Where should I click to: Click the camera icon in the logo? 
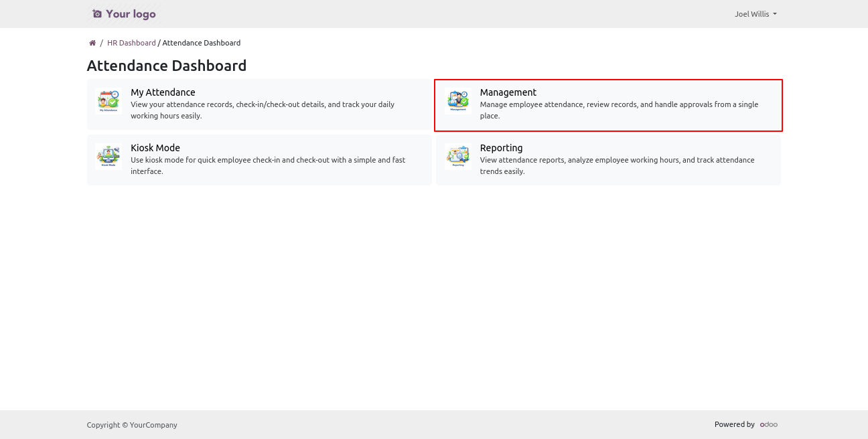97,14
